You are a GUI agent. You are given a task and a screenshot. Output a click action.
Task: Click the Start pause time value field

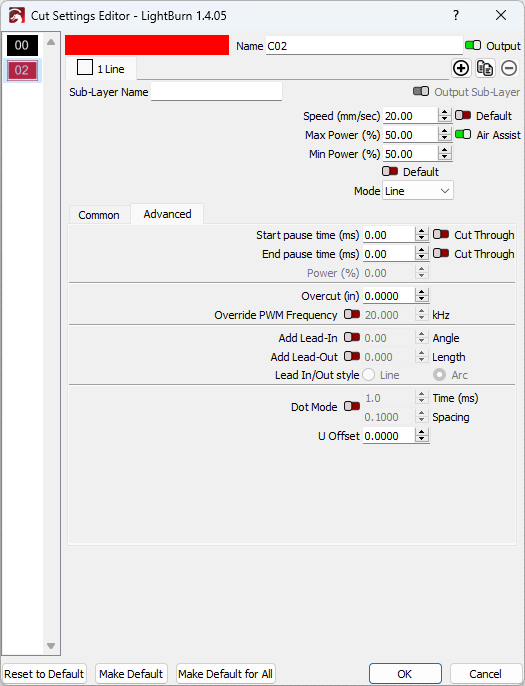388,235
